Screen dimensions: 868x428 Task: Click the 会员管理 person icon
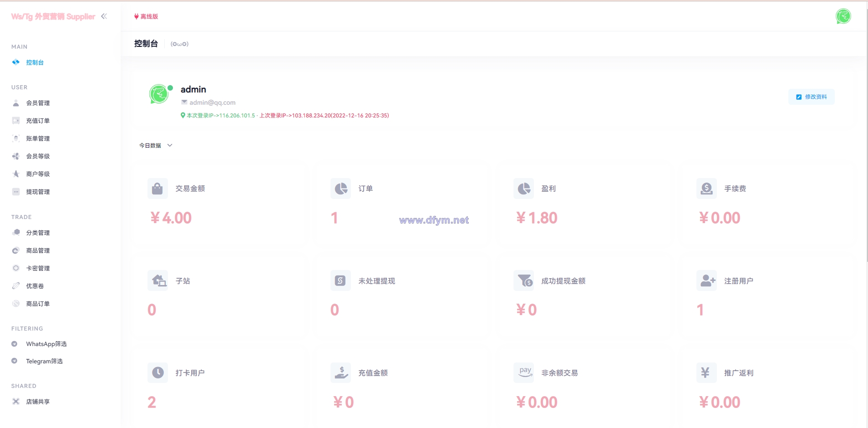(16, 103)
